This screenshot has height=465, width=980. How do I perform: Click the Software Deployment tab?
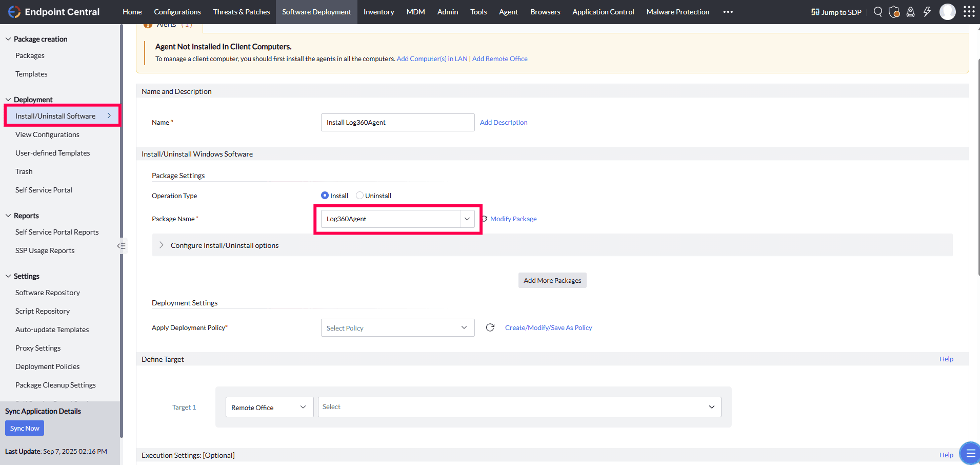click(316, 12)
